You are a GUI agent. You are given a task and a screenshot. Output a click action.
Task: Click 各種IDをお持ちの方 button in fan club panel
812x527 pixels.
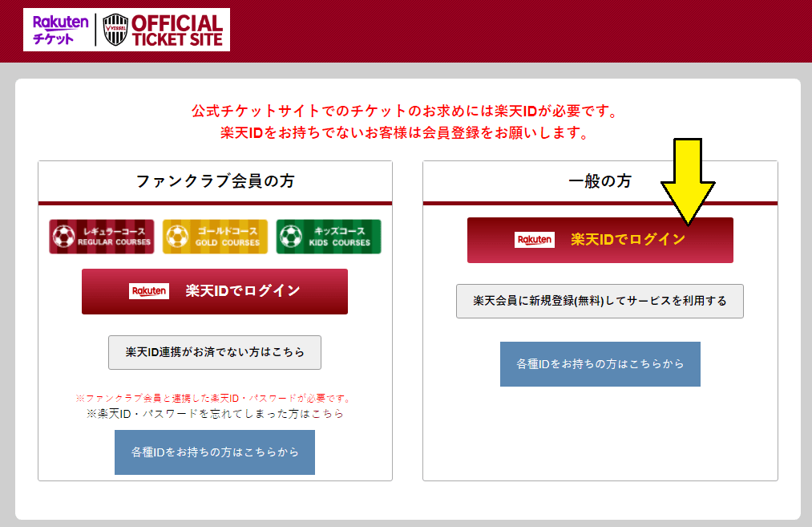[x=215, y=452]
